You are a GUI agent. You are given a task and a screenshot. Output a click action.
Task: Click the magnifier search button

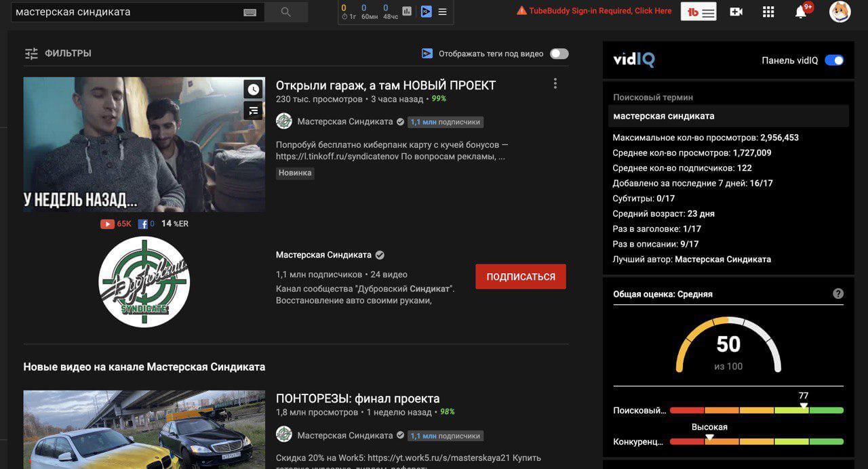point(285,12)
